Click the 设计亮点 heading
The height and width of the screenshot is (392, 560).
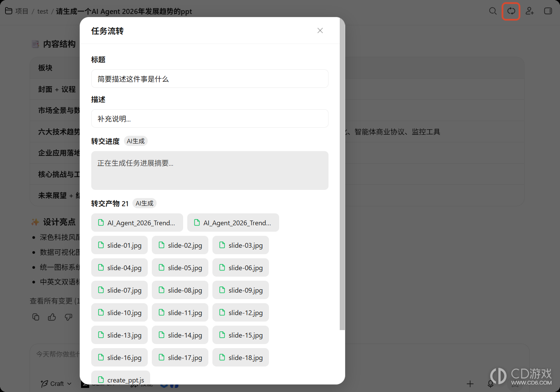pyautogui.click(x=59, y=222)
